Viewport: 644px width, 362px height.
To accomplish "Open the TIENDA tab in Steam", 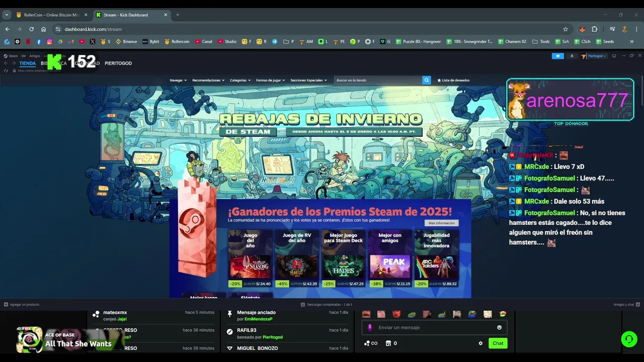I will [28, 63].
